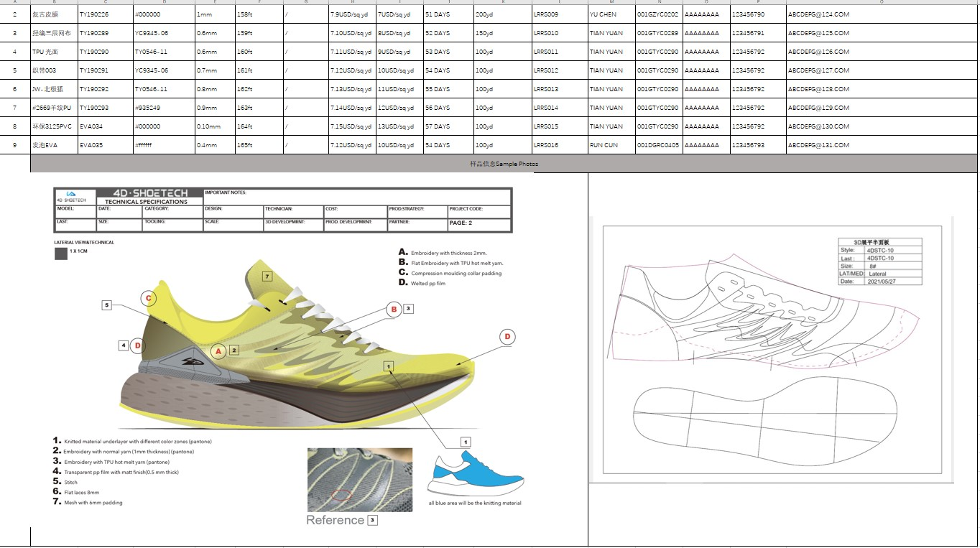This screenshot has width=980, height=548.
Task: Click row header 9
Action: (15, 145)
